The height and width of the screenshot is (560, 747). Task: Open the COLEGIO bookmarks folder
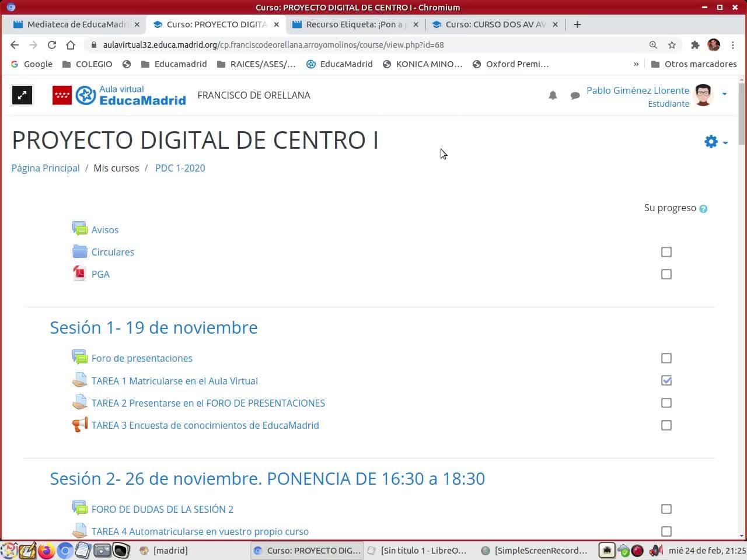87,64
